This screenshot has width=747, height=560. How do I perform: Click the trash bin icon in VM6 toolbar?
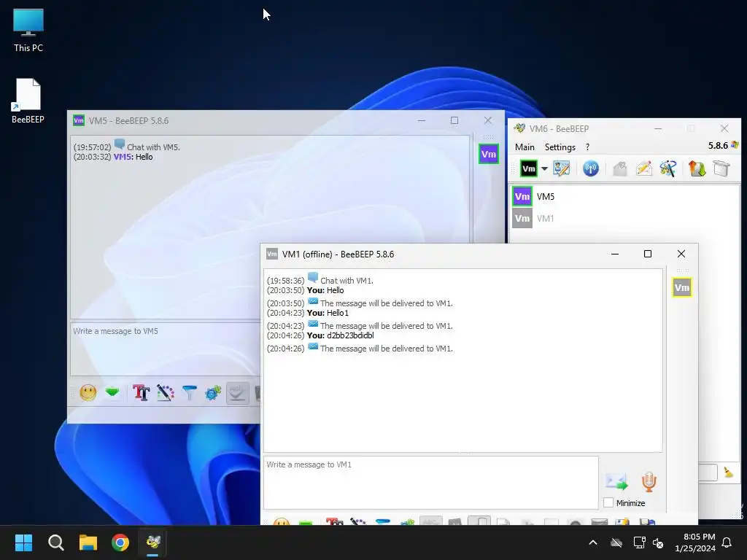pyautogui.click(x=721, y=168)
